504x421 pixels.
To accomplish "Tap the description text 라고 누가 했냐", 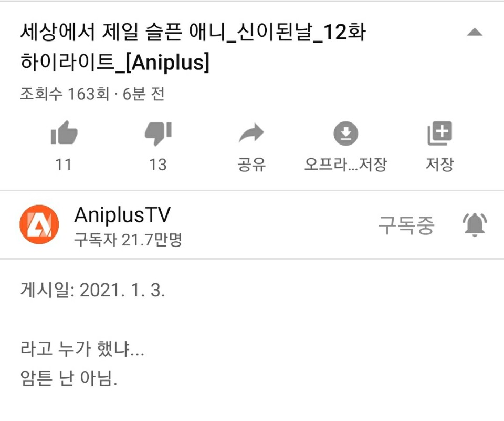I will tap(82, 348).
